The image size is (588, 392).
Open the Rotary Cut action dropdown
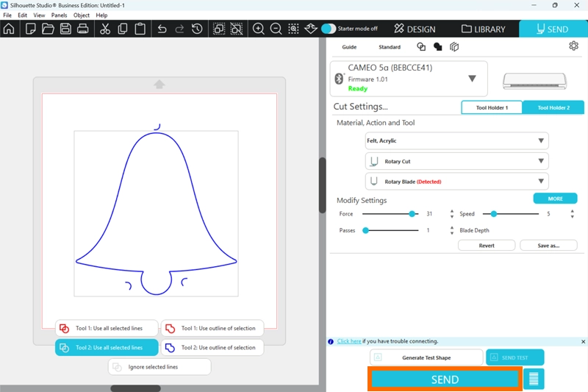456,161
